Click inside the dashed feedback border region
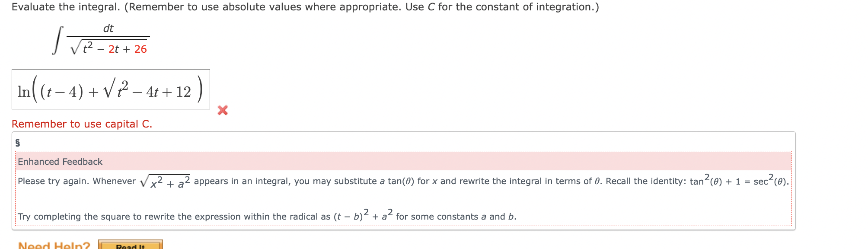This screenshot has height=249, width=868. click(389, 199)
